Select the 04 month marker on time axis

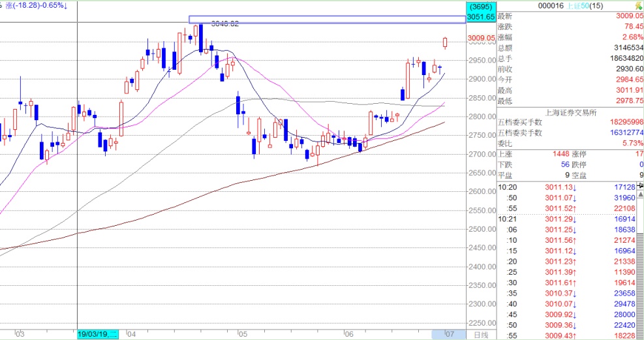tap(131, 335)
